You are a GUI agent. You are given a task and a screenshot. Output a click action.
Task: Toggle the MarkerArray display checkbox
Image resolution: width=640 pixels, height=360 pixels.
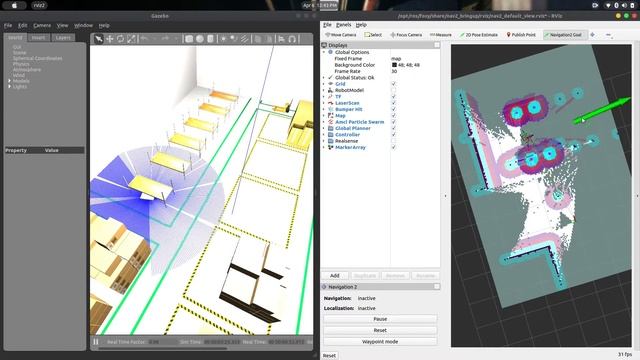pos(393,147)
